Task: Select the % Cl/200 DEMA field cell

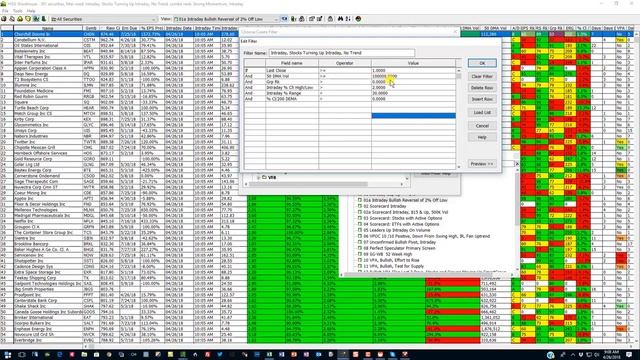Action: pos(292,99)
